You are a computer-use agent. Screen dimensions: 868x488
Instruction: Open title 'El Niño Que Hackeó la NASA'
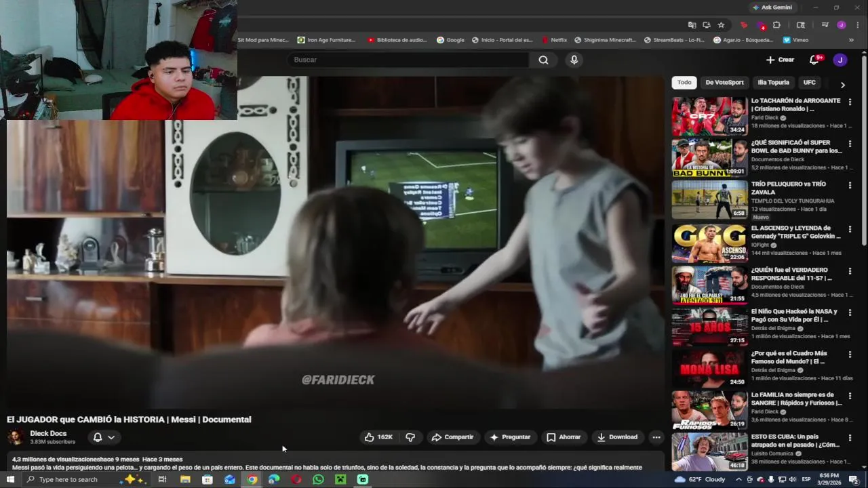(x=794, y=316)
